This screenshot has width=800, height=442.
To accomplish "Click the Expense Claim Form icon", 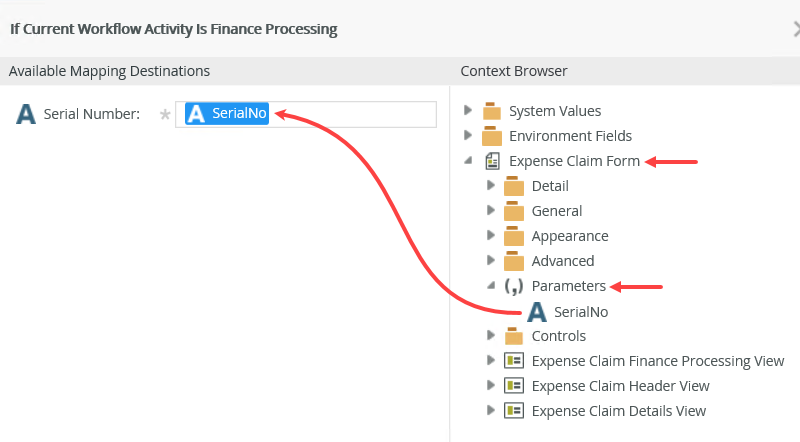I will pyautogui.click(x=492, y=161).
